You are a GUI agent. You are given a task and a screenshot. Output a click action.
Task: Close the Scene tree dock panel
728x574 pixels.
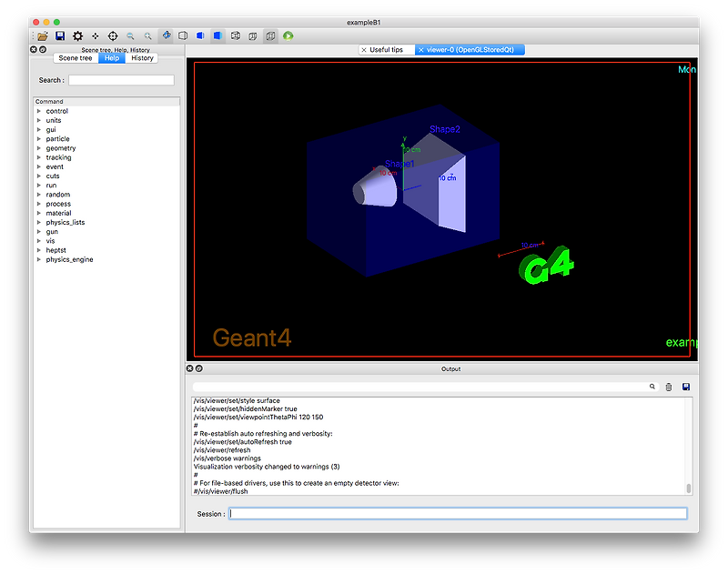click(x=34, y=49)
